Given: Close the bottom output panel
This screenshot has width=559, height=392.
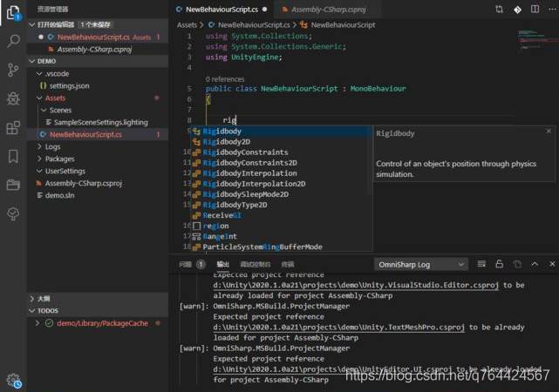Looking at the screenshot, I should (x=552, y=264).
